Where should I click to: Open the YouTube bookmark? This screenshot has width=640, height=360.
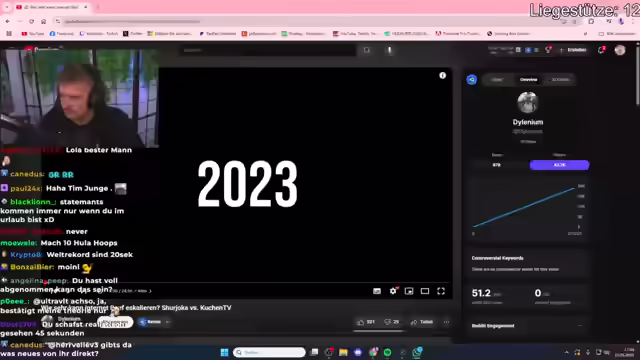pos(33,34)
